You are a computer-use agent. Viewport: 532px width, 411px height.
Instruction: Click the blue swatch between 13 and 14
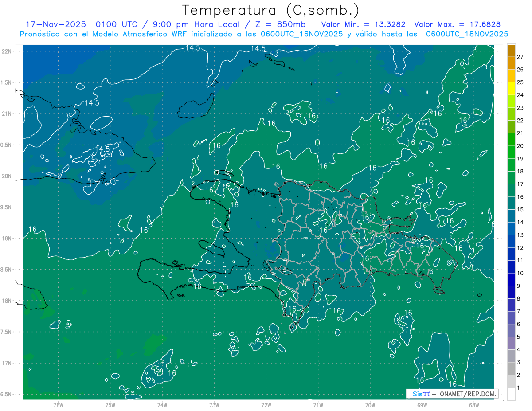click(511, 228)
